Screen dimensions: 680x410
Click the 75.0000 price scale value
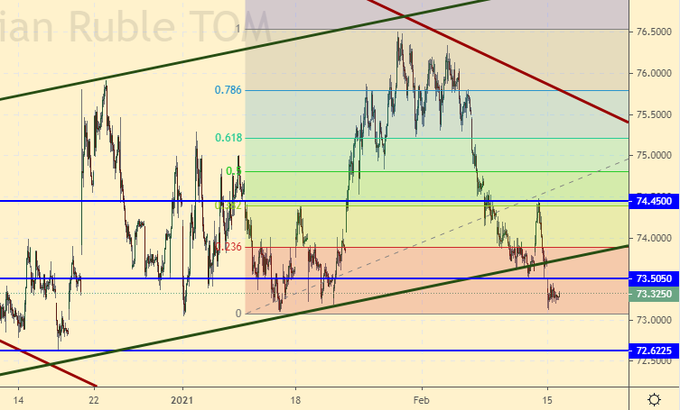click(653, 156)
